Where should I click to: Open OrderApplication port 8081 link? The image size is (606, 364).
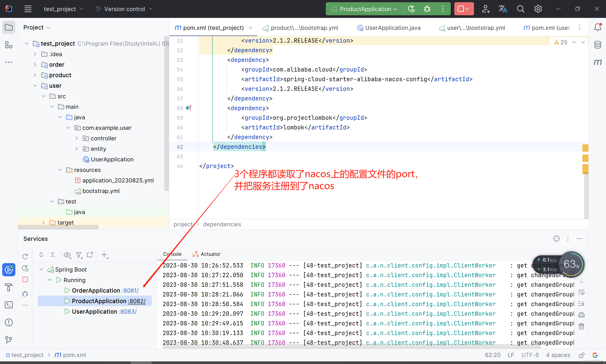pyautogui.click(x=130, y=291)
